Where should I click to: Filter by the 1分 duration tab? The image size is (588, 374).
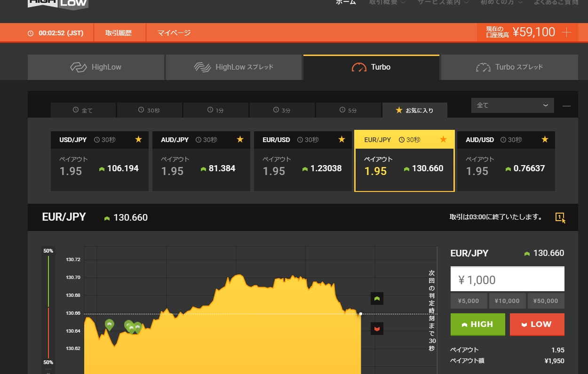point(215,110)
